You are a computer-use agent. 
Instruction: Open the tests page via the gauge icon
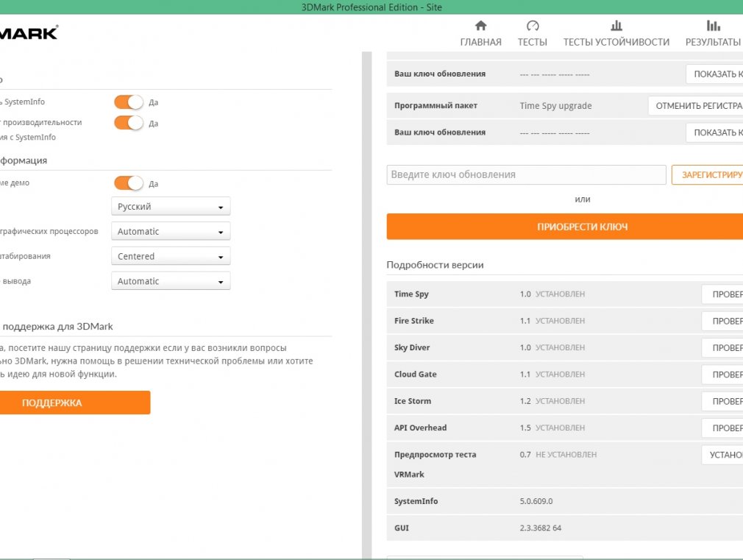click(533, 26)
